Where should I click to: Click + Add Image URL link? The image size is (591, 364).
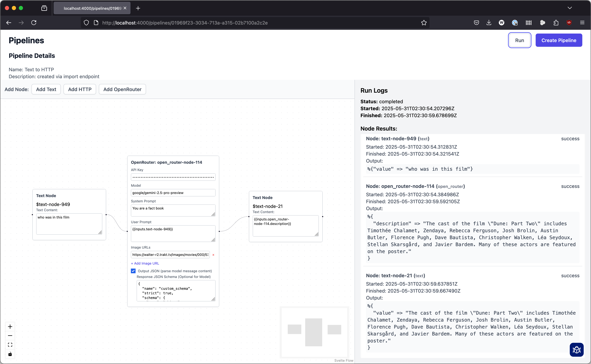pyautogui.click(x=145, y=263)
